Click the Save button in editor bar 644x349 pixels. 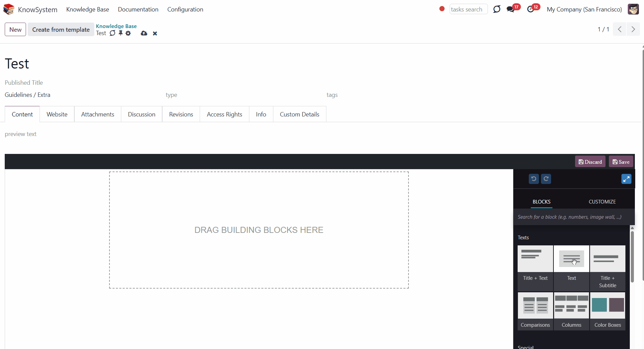[x=621, y=162]
